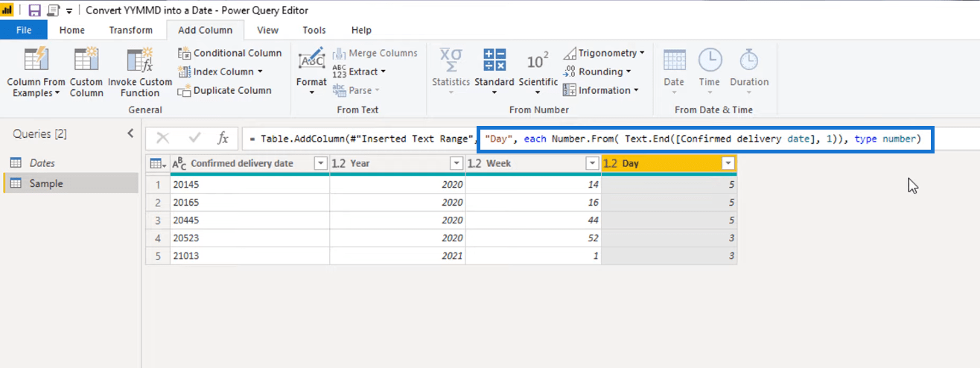Click the Duration stopwatch icon
Viewport: 980px width, 368px height.
[x=748, y=60]
